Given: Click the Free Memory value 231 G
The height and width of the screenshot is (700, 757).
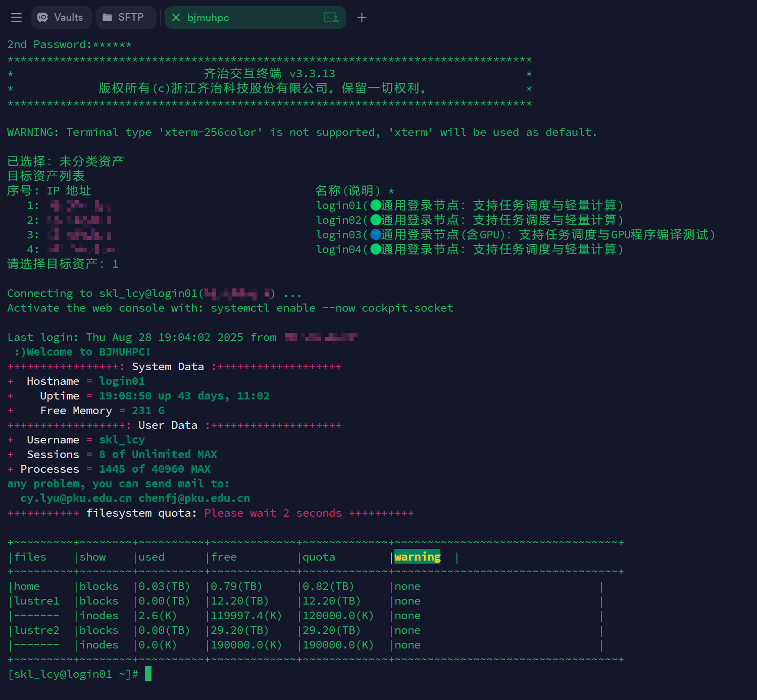Looking at the screenshot, I should [148, 411].
